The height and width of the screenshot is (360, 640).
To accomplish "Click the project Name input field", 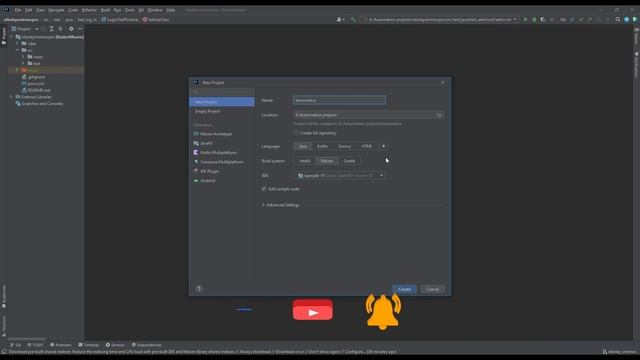I will tap(339, 100).
